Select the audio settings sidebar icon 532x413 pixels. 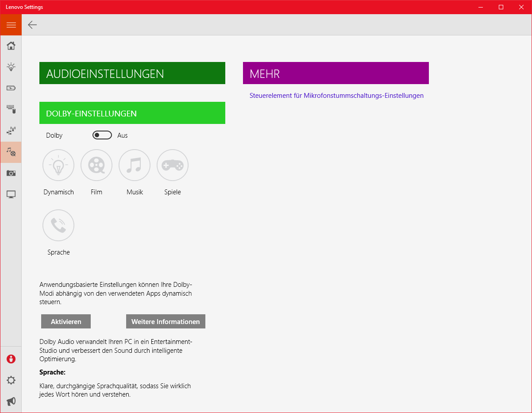click(x=11, y=152)
